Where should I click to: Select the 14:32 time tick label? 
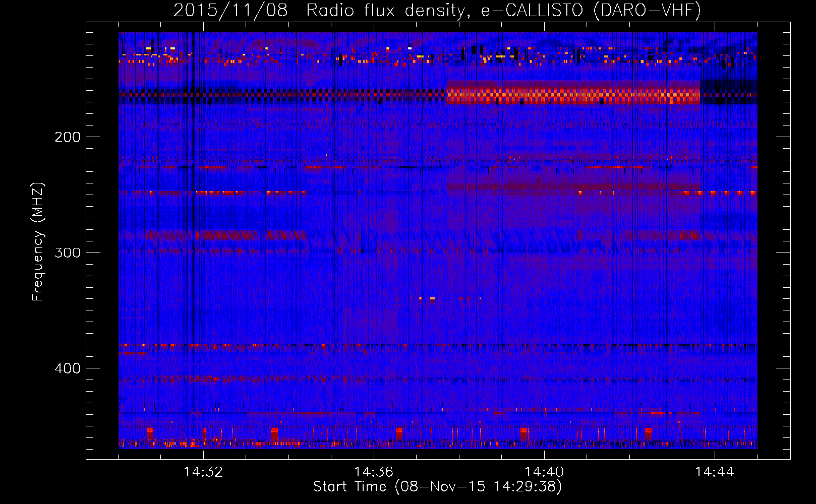pos(203,472)
